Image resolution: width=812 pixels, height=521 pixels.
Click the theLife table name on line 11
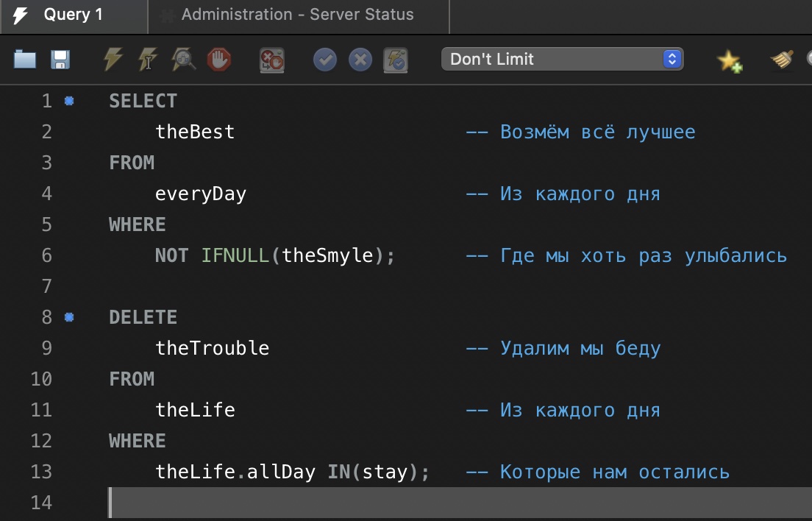195,410
